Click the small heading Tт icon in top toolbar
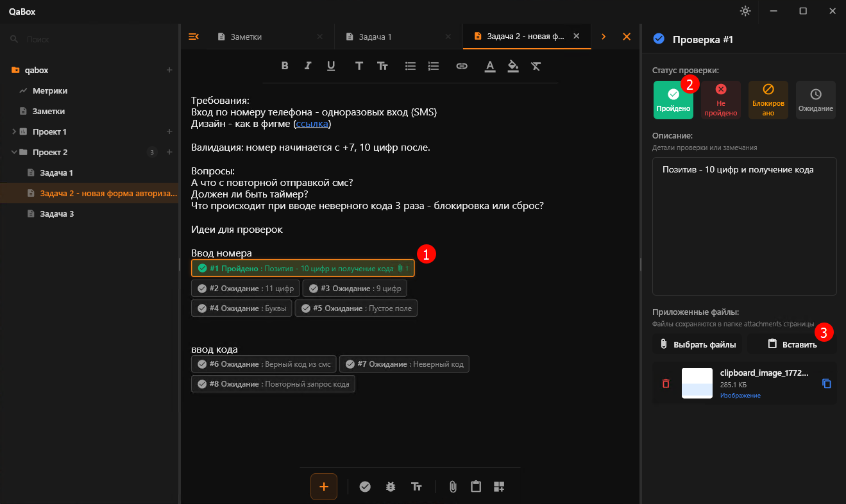Viewport: 846px width, 504px height. point(382,65)
